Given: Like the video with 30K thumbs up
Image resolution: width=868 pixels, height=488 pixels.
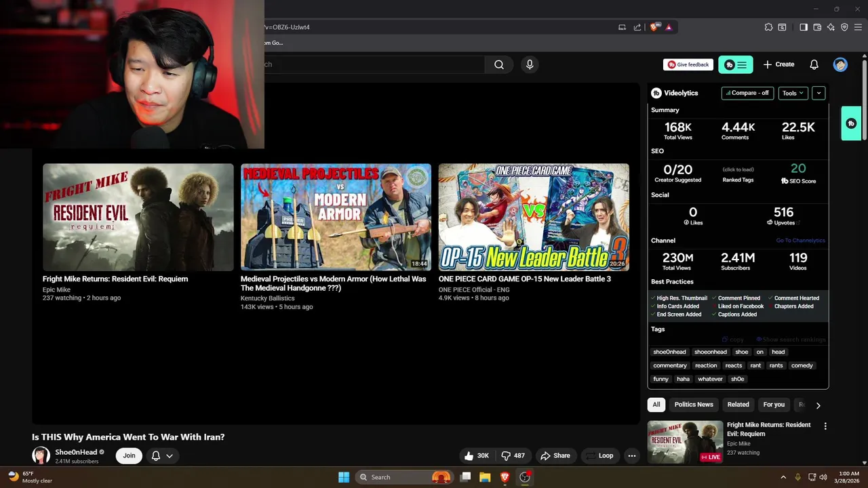Looking at the screenshot, I should [x=477, y=455].
